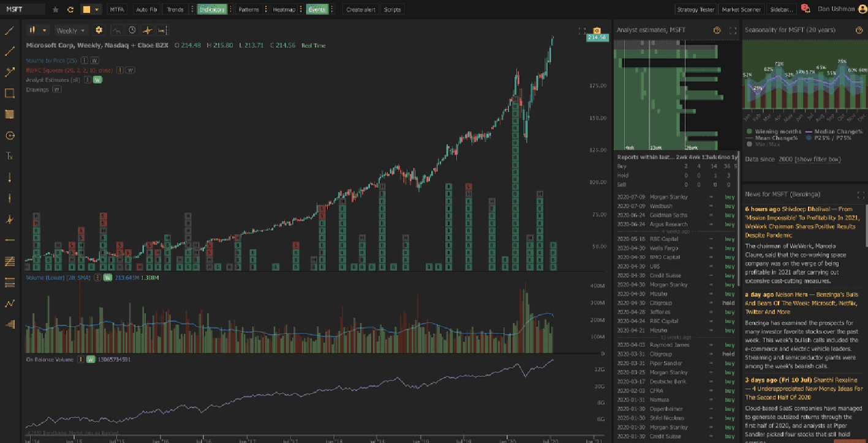Select the trend line drawing tool
Viewport: 868px width, 443px height.
coord(9,29)
